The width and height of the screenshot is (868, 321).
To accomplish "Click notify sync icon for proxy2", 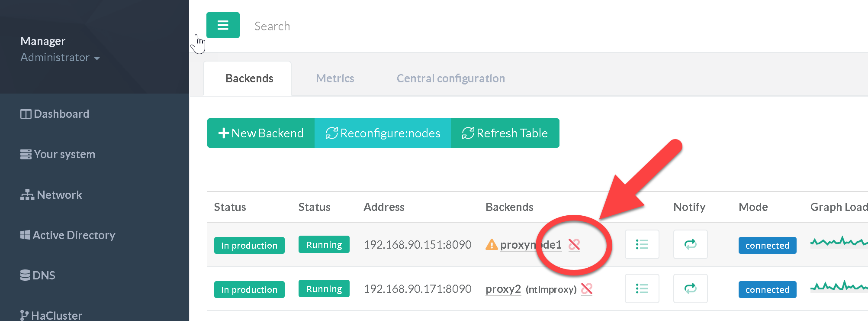I will coord(690,289).
